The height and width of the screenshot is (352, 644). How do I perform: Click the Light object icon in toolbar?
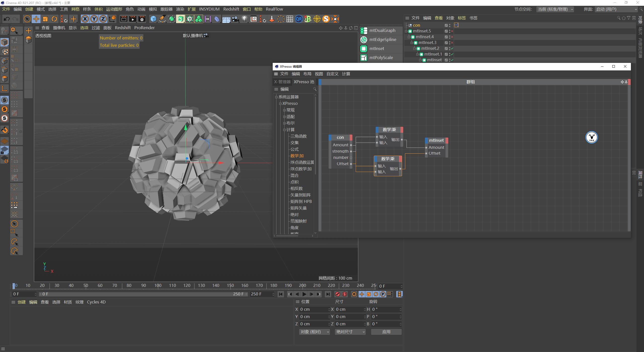click(x=244, y=19)
